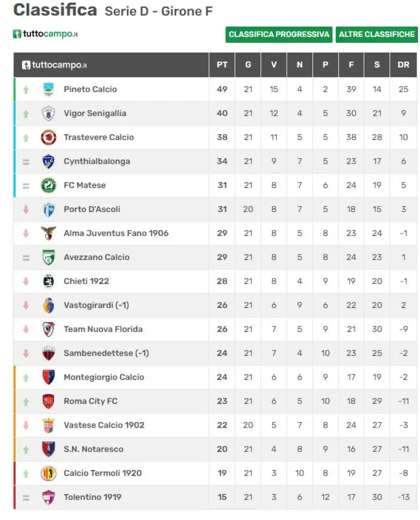This screenshot has width=420, height=520.
Task: Click the red down arrow beside Porto D'Ascoli
Action: [26, 209]
